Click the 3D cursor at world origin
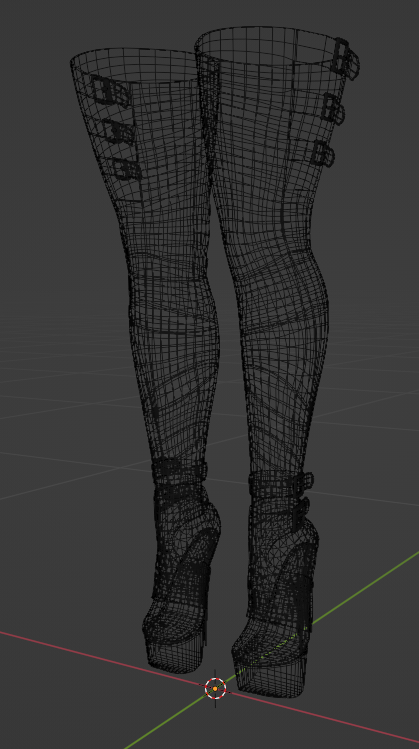Image resolution: width=419 pixels, height=749 pixels. pos(215,688)
